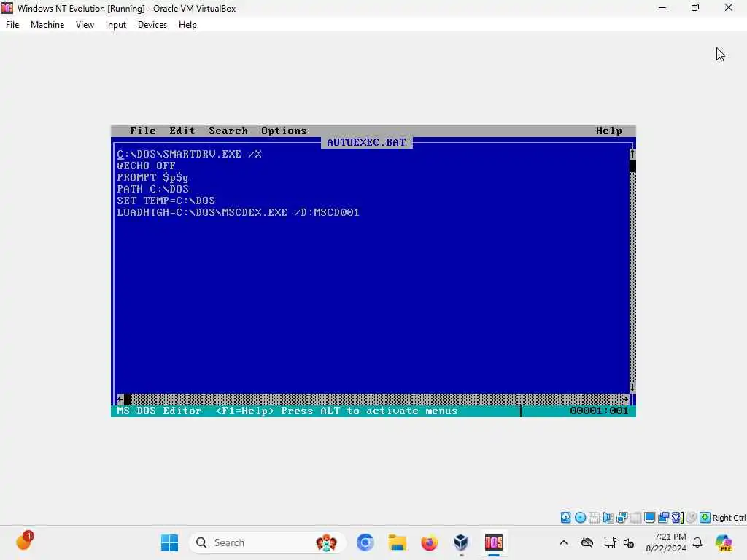Click the CPU virtualization V icon
747x560 pixels.
(678, 518)
